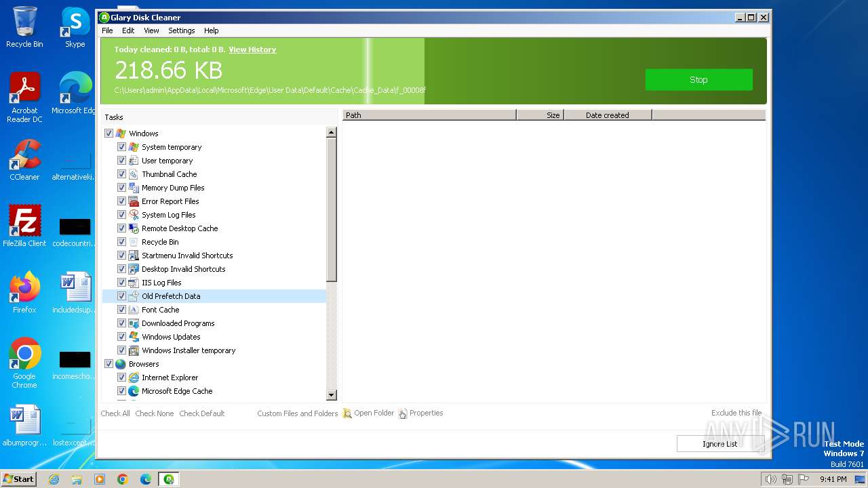
Task: Open the View menu
Action: 151,30
